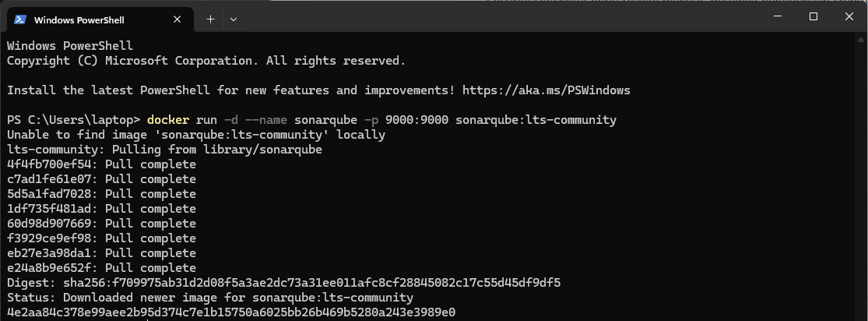Maximize the terminal window
The image size is (868, 321).
pos(813,17)
